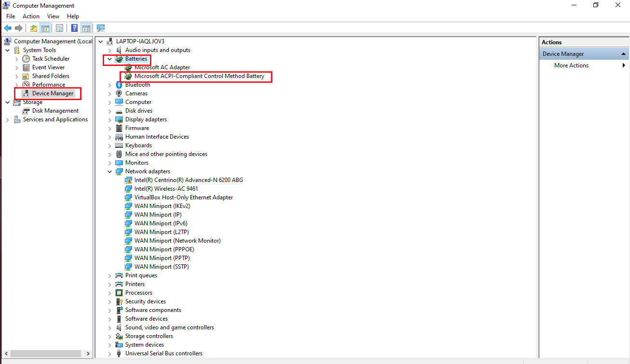
Task: Select WAN Miniport (L2TP)
Action: (x=161, y=232)
